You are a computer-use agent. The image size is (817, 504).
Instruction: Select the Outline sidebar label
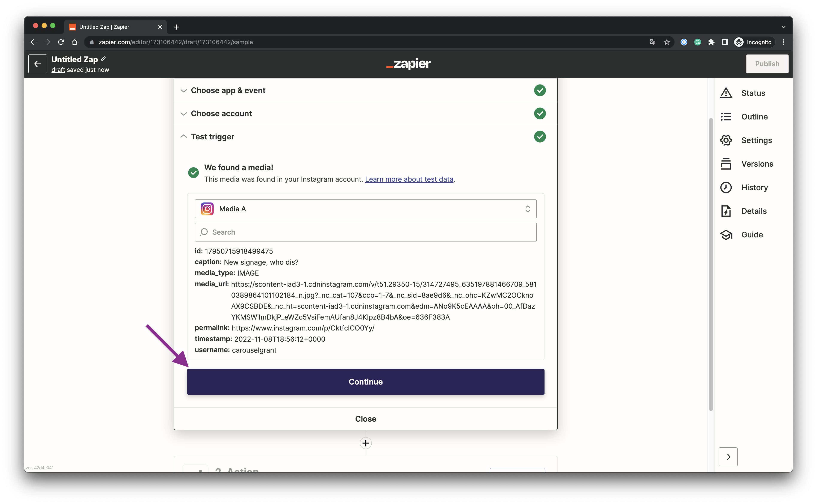coord(754,117)
